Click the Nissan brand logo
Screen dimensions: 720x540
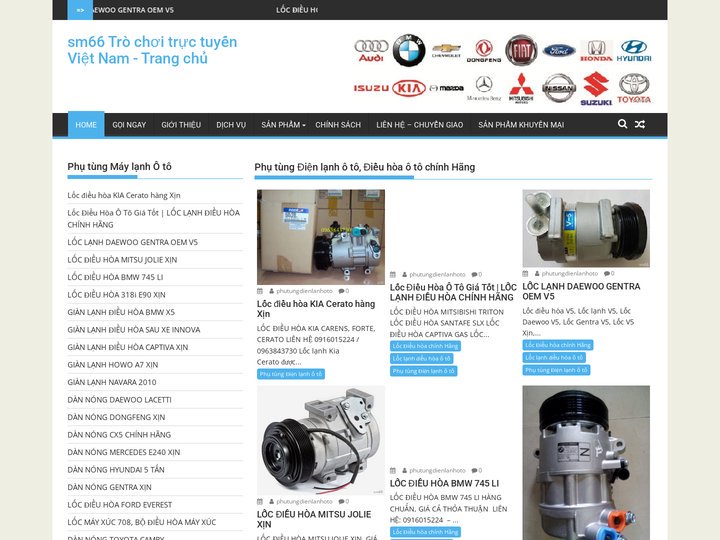tap(559, 88)
